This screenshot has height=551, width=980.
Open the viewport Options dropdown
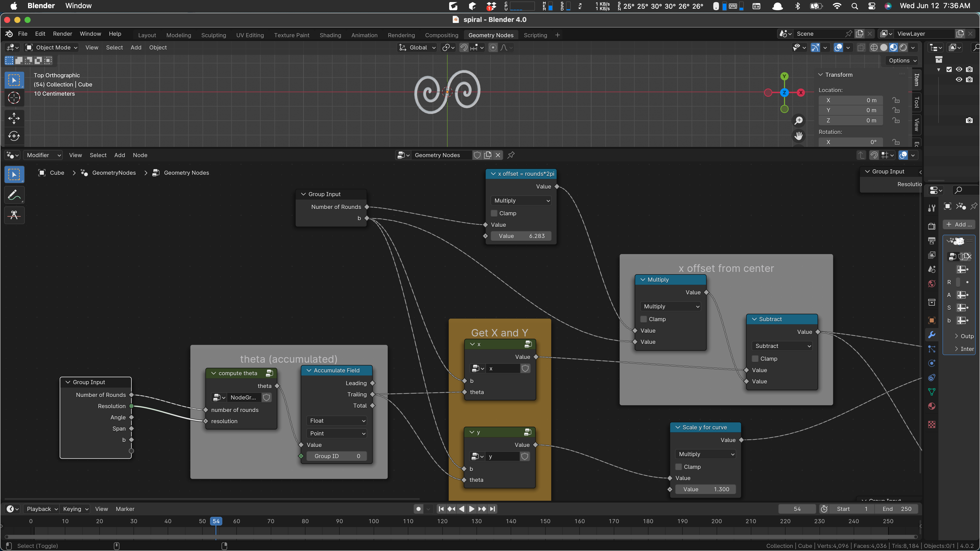coord(902,60)
